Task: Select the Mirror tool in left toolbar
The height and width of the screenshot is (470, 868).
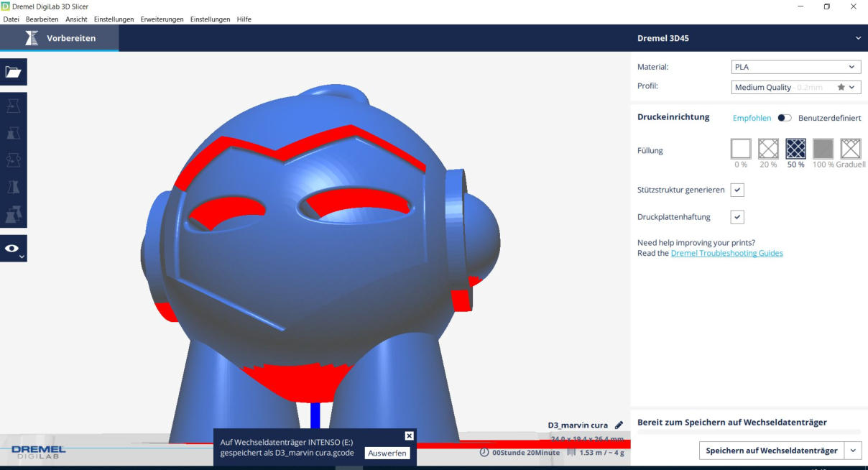Action: pyautogui.click(x=14, y=186)
